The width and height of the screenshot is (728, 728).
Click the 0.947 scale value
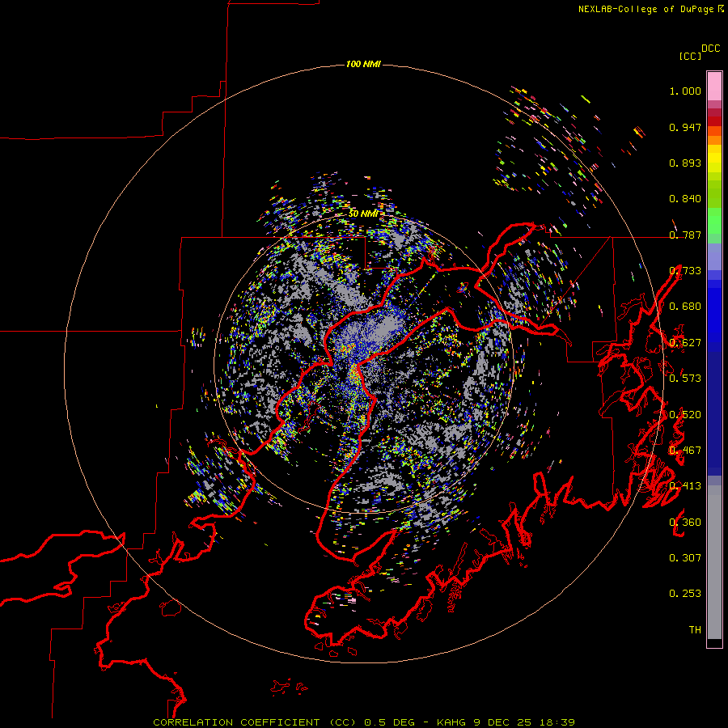[x=685, y=127]
